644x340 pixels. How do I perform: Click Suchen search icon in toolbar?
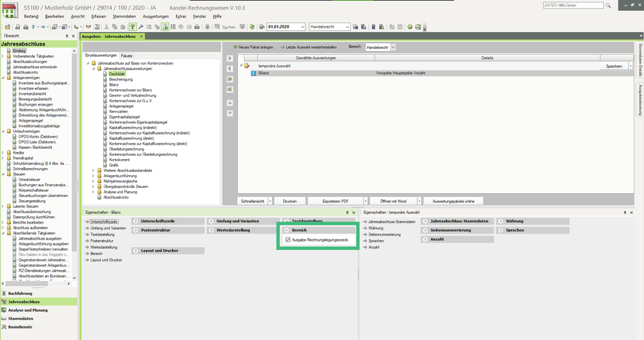pos(217,26)
